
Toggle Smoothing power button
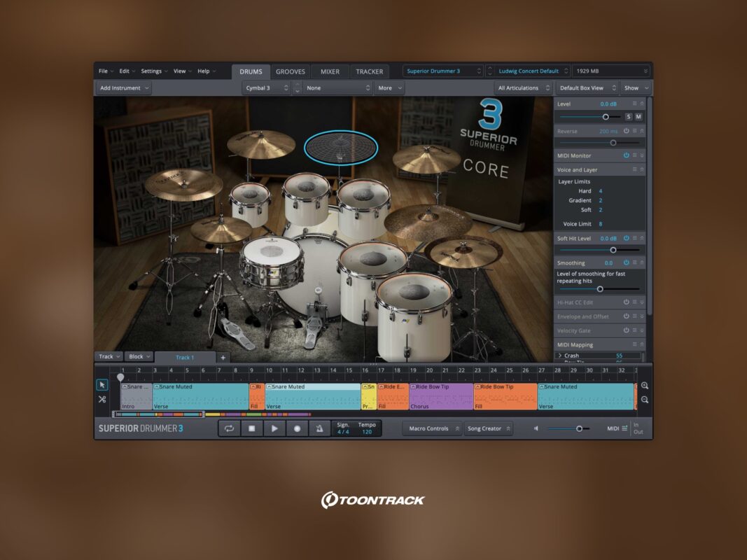tap(626, 262)
